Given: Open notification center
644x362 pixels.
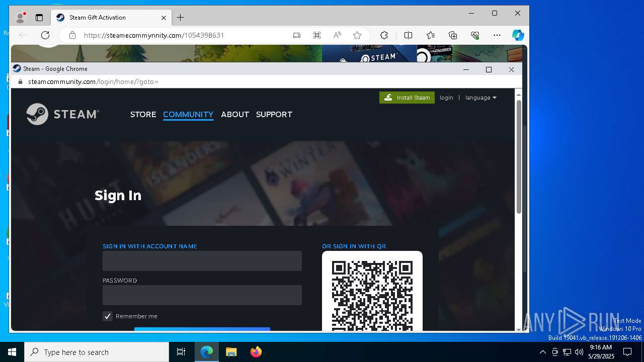Looking at the screenshot, I should (627, 352).
